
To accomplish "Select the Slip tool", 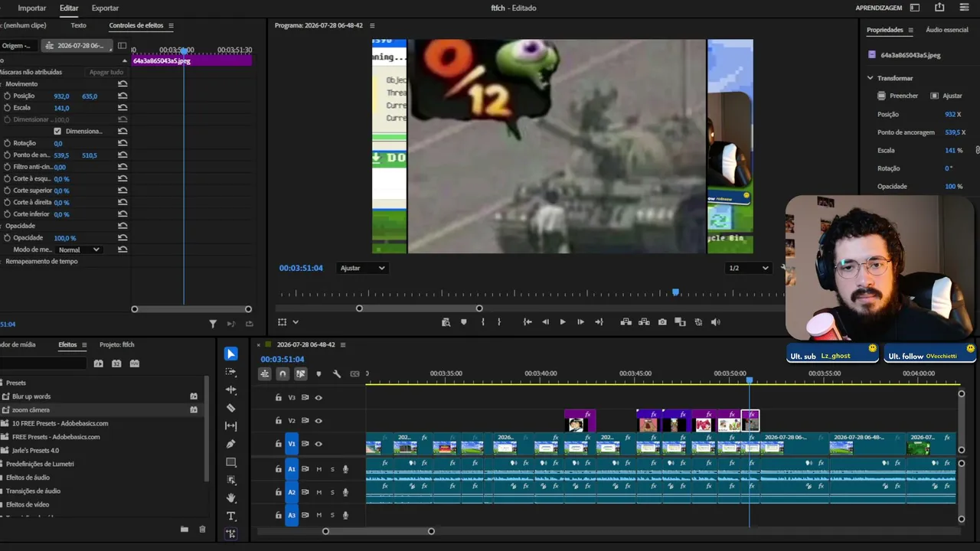I will [230, 425].
